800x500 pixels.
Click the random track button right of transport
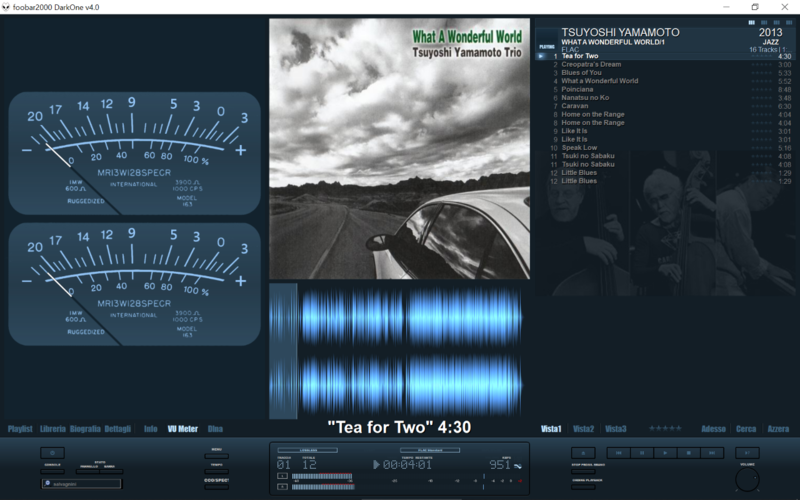click(746, 453)
